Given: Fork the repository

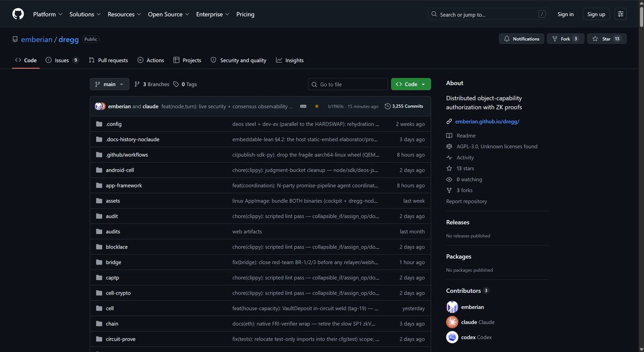Looking at the screenshot, I should point(565,39).
